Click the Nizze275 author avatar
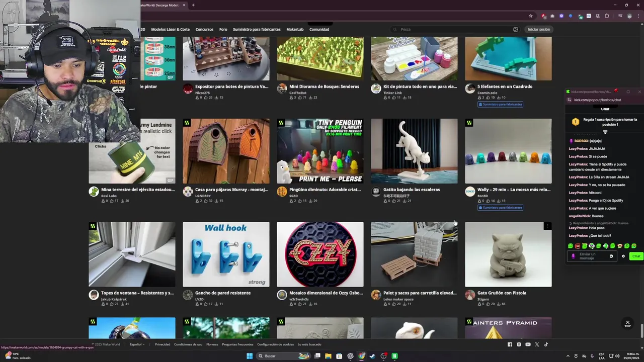 click(x=188, y=89)
